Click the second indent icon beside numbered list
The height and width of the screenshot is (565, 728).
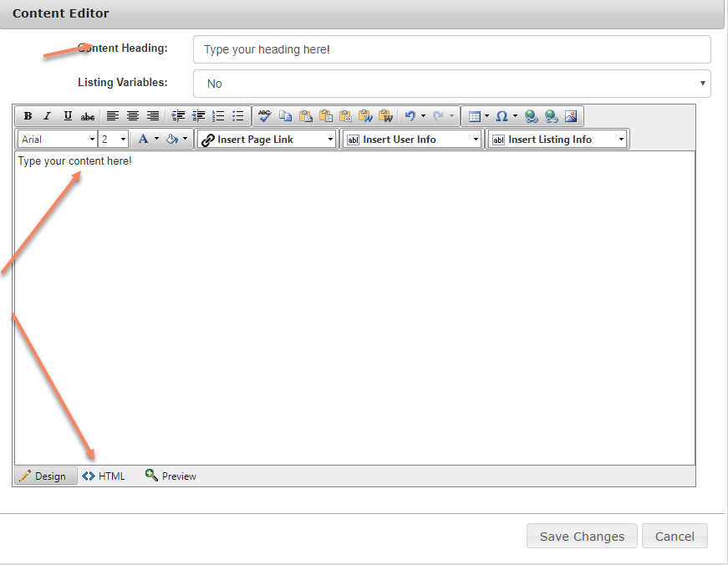pyautogui.click(x=198, y=116)
